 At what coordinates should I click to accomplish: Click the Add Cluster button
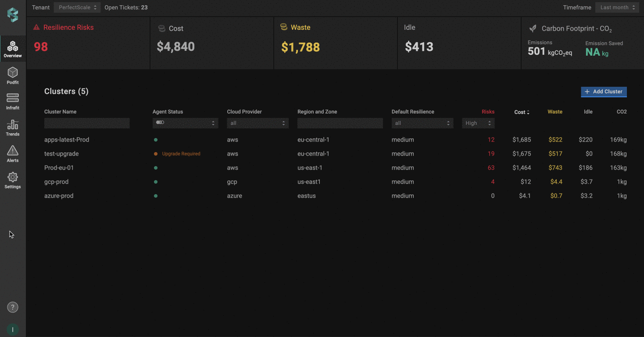click(604, 92)
